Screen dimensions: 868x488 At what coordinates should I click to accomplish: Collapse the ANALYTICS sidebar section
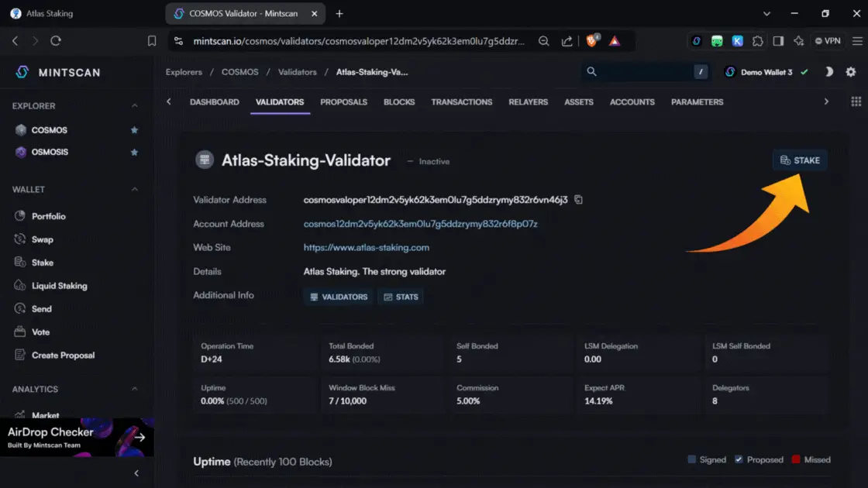click(134, 389)
